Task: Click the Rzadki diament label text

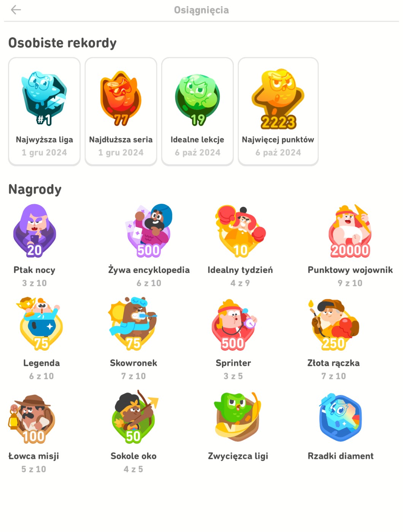Action: click(341, 456)
